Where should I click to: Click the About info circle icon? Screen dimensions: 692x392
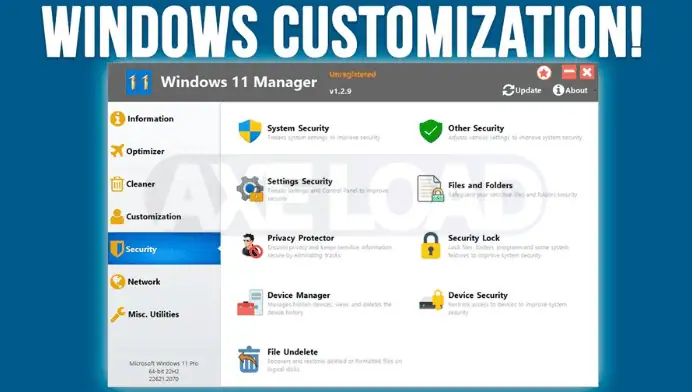click(x=558, y=90)
